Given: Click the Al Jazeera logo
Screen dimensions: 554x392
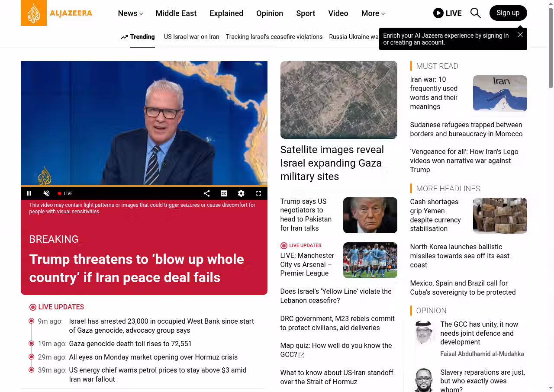Looking at the screenshot, I should (57, 13).
